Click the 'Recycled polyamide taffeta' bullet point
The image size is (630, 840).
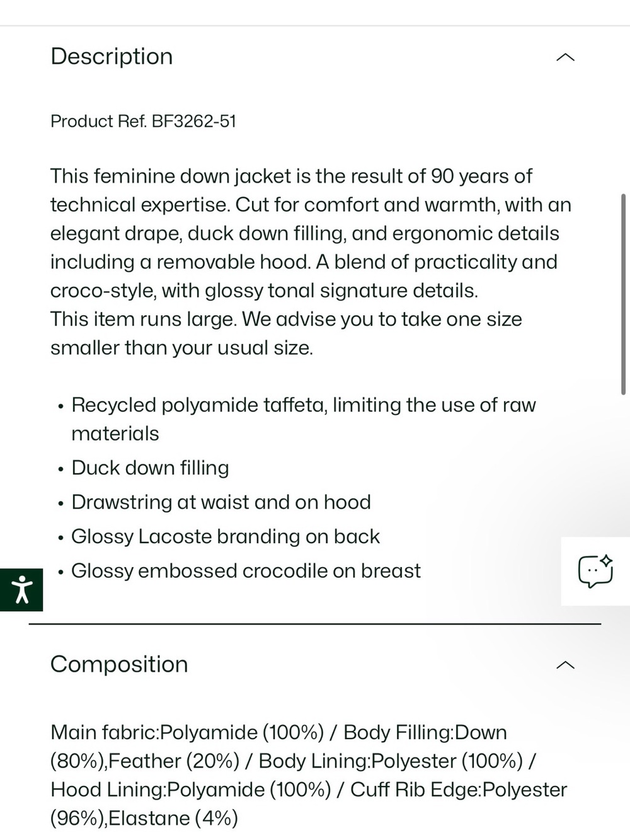click(303, 419)
